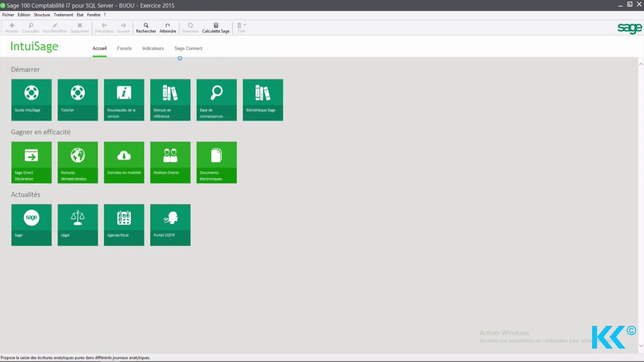
Task: Open the Légal news tile
Action: pos(77,225)
